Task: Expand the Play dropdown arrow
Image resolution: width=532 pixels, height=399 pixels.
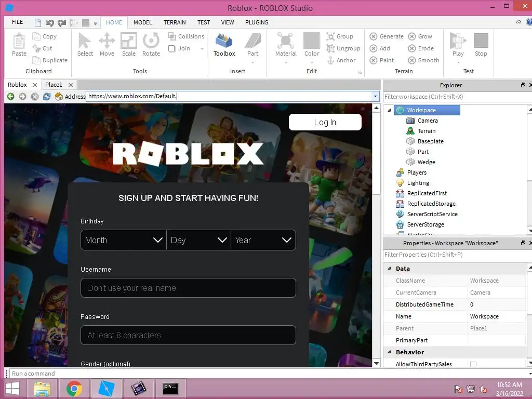Action: point(458,62)
